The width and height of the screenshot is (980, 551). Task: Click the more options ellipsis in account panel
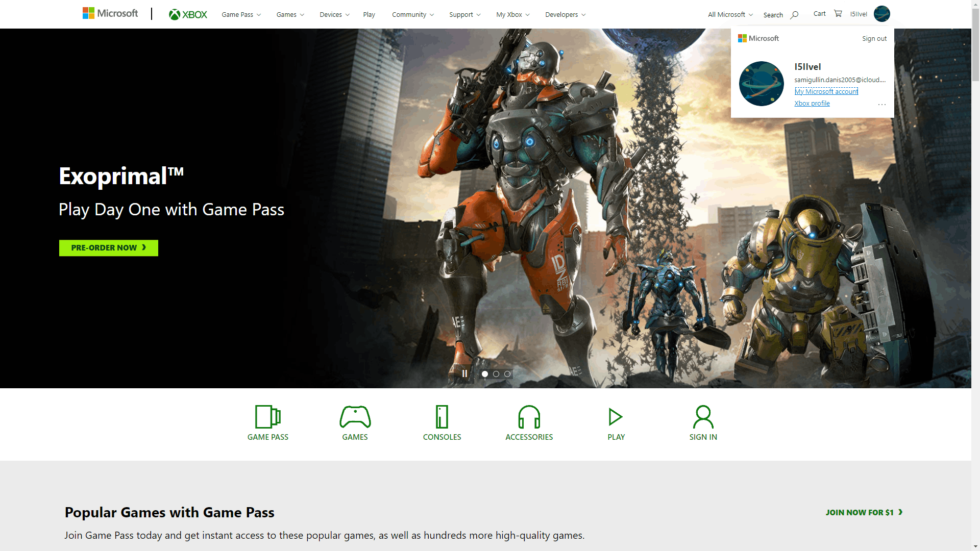click(x=881, y=104)
